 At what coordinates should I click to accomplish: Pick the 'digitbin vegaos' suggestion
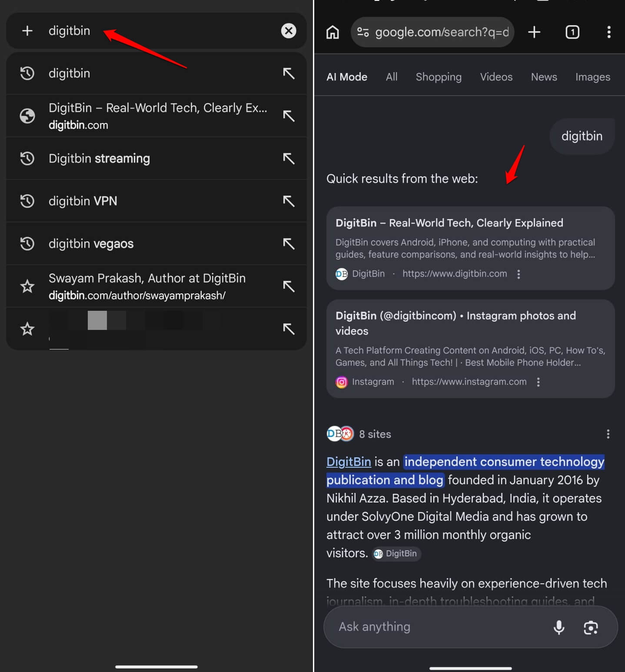[156, 243]
